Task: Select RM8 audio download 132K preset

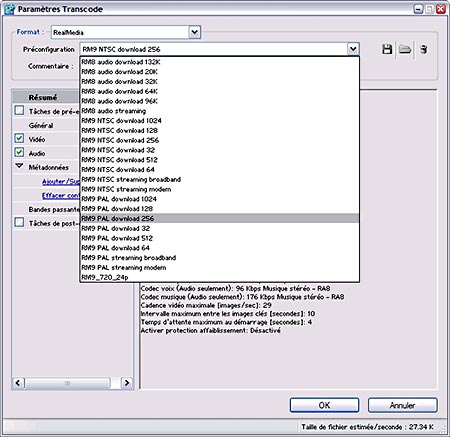Action: pyautogui.click(x=219, y=62)
